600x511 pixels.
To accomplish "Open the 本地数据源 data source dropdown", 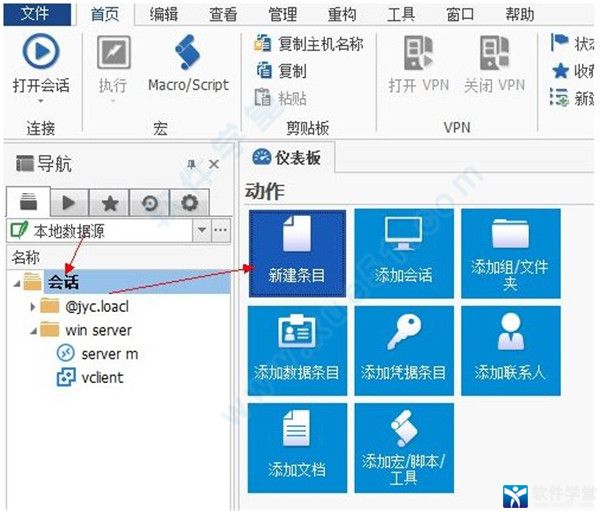I will click(202, 230).
